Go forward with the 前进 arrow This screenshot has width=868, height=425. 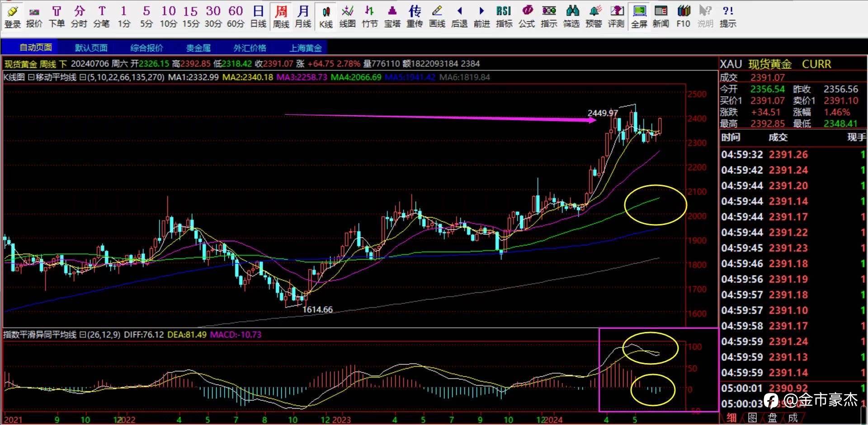pos(481,16)
